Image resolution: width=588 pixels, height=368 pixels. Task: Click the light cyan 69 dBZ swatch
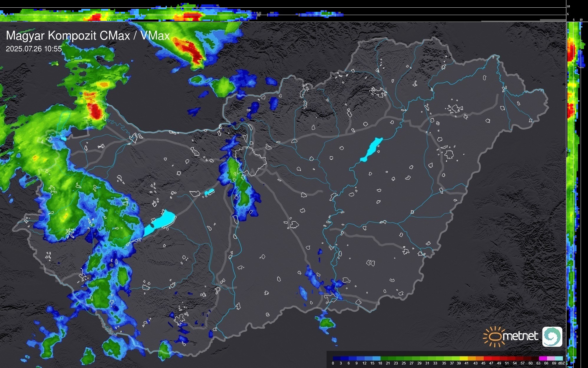559,358
